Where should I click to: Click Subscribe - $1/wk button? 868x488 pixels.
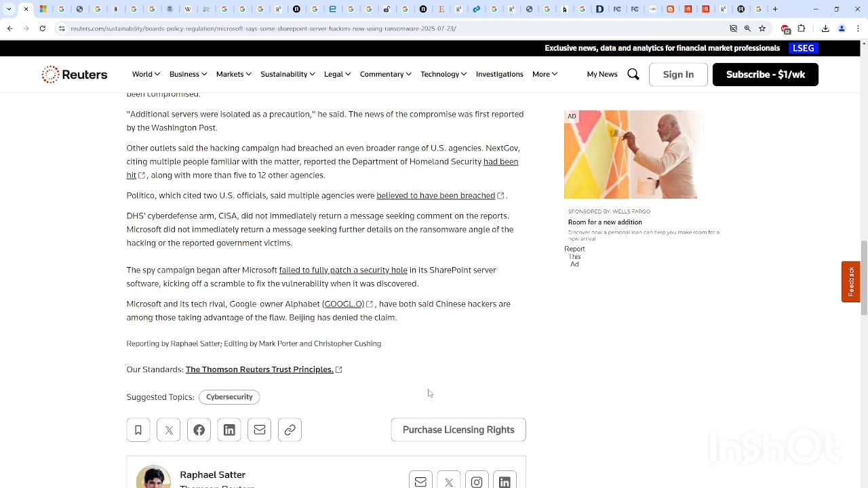[766, 75]
